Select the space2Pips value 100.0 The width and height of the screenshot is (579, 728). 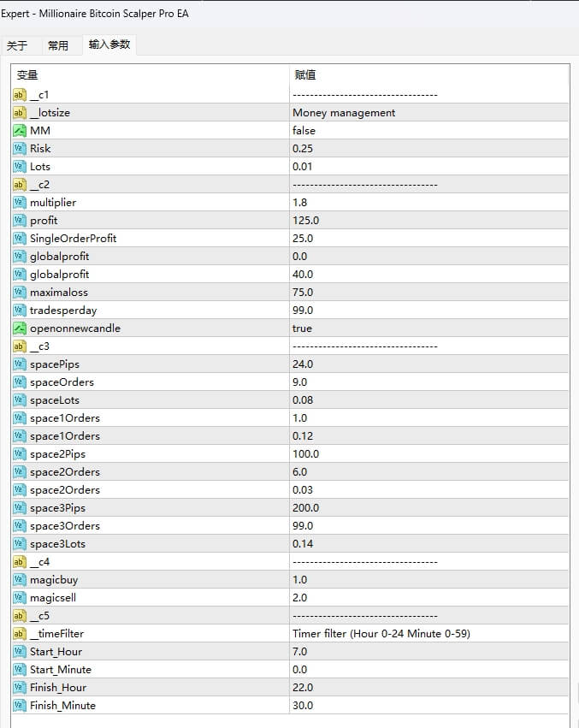pyautogui.click(x=429, y=454)
